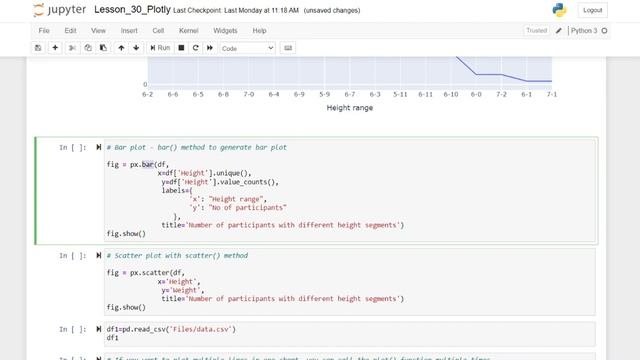The image size is (640, 360).
Task: Copy the selected cells
Action: [x=88, y=48]
